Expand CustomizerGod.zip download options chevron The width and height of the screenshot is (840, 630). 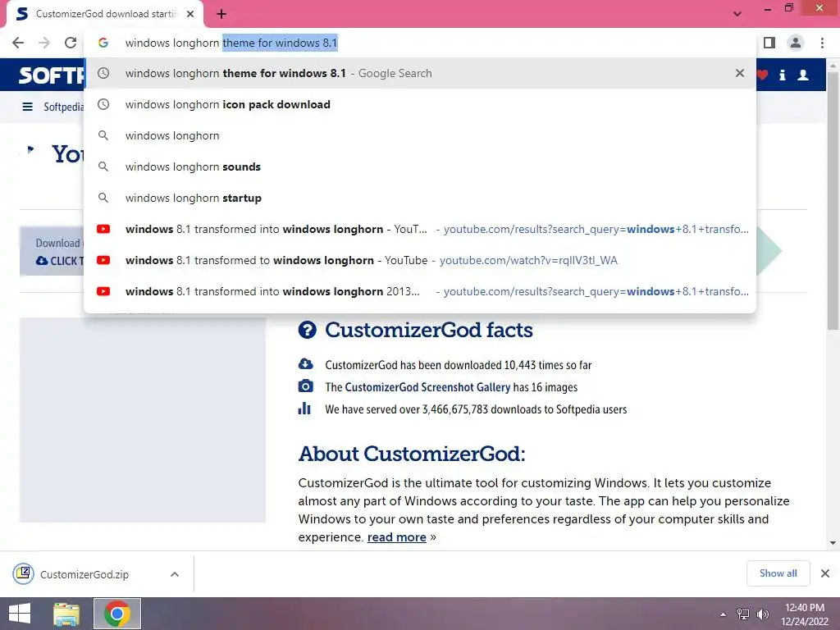[175, 574]
